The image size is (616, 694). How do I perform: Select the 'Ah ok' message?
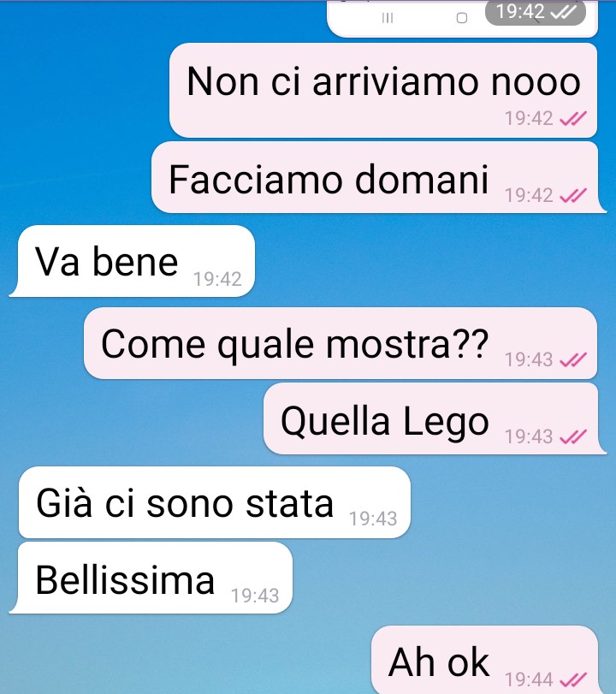[x=484, y=661]
